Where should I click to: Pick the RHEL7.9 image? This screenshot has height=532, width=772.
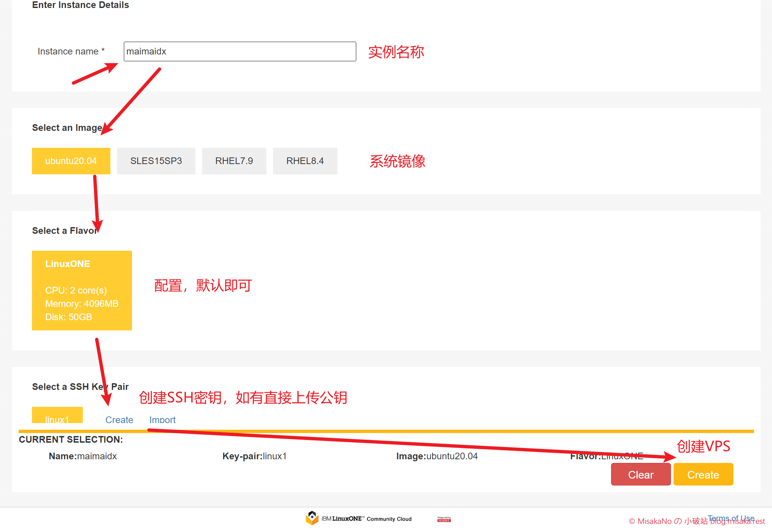pyautogui.click(x=234, y=161)
